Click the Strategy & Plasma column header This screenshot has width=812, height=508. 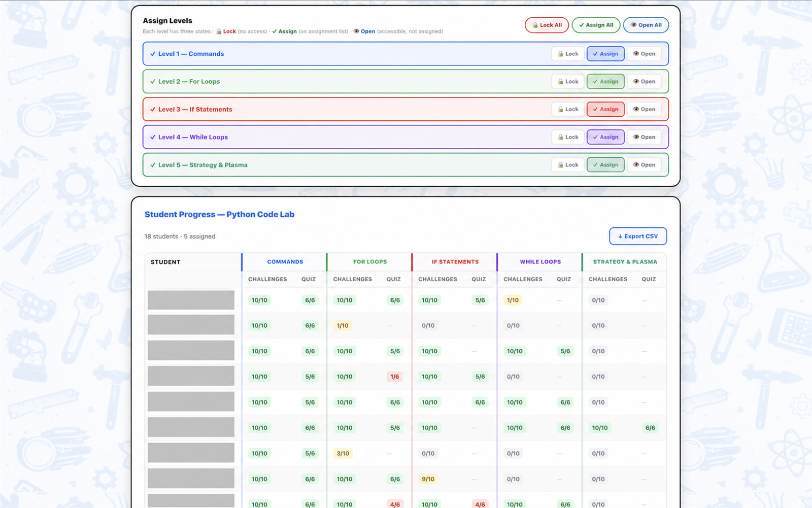[625, 262]
